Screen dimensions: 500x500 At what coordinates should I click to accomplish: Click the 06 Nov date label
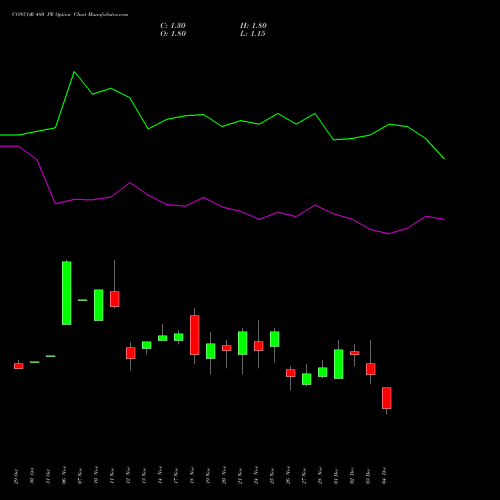point(64,475)
